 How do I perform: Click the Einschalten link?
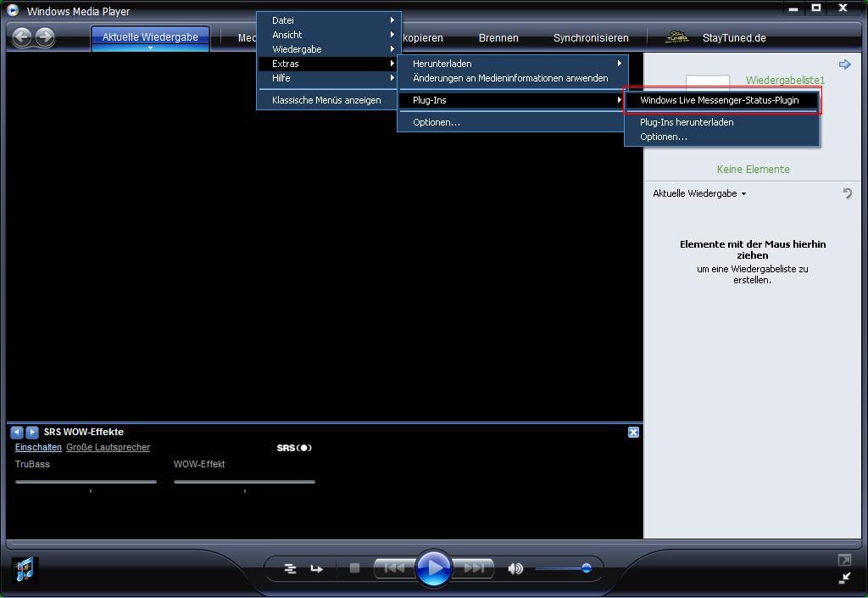[x=38, y=447]
